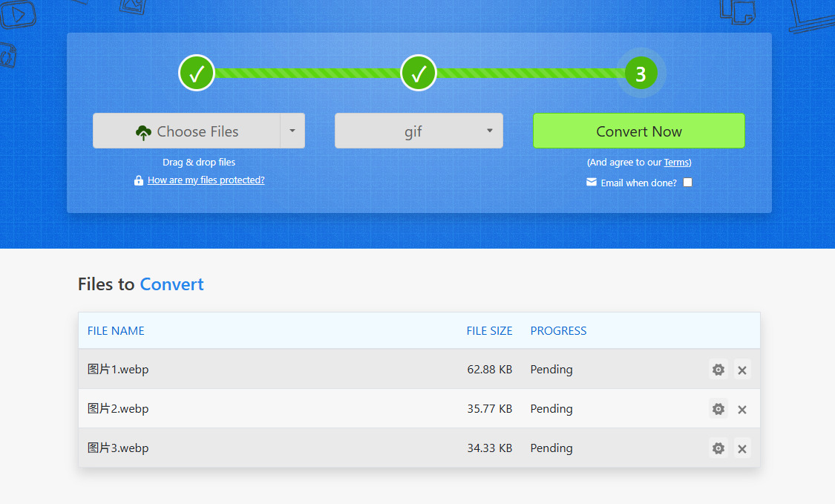Open settings for 图片2.webp
Screen dimensions: 835x504
[x=718, y=409]
